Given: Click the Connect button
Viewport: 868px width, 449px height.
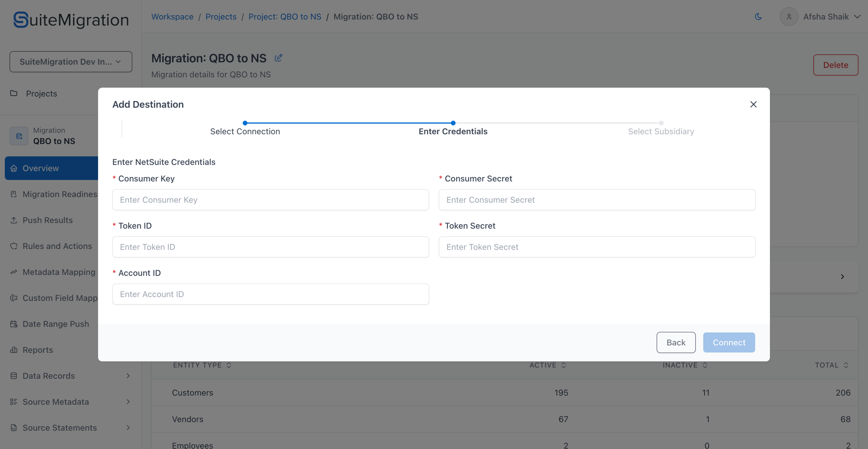Looking at the screenshot, I should [x=729, y=342].
